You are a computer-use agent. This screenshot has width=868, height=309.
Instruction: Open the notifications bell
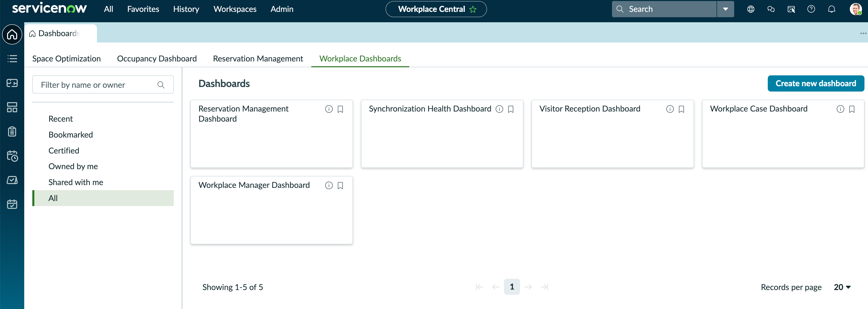click(x=832, y=9)
